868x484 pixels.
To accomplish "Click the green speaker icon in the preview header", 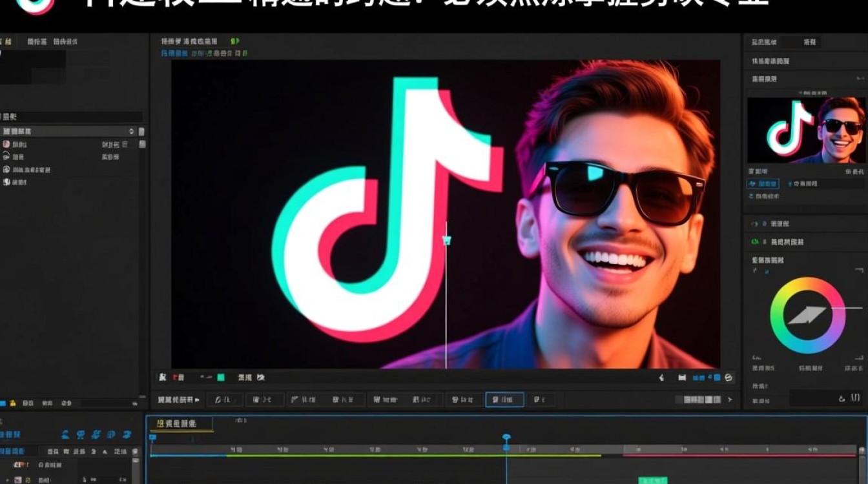I will point(234,41).
